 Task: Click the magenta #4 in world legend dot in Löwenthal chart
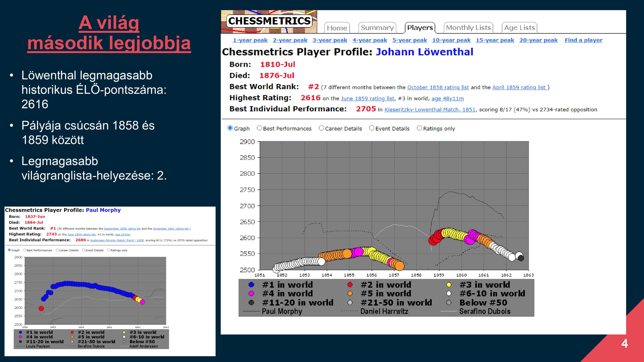pyautogui.click(x=251, y=294)
